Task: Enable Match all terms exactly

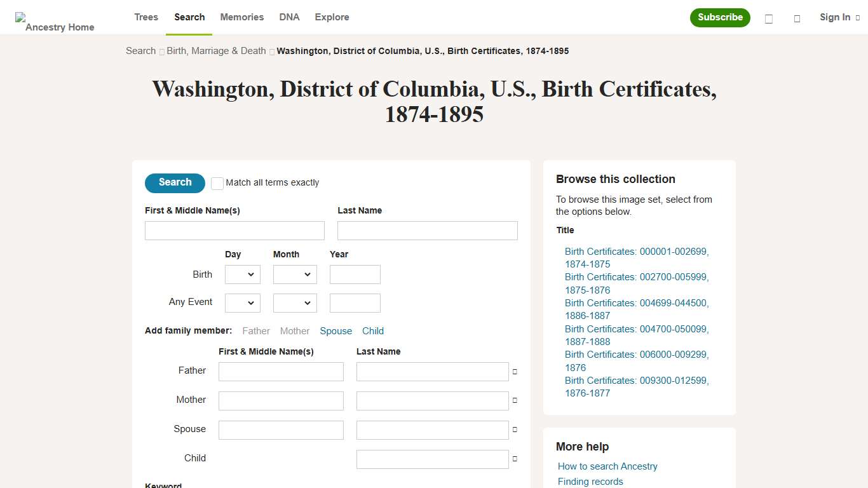Action: pos(217,183)
